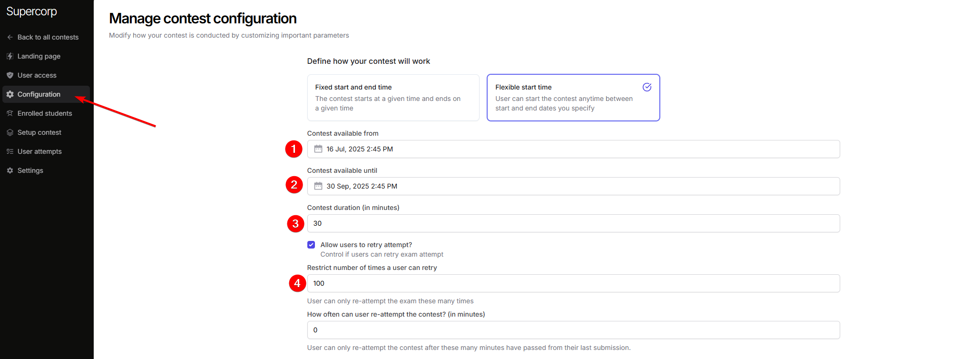
Task: Open calendar for Contest available from
Action: 318,149
